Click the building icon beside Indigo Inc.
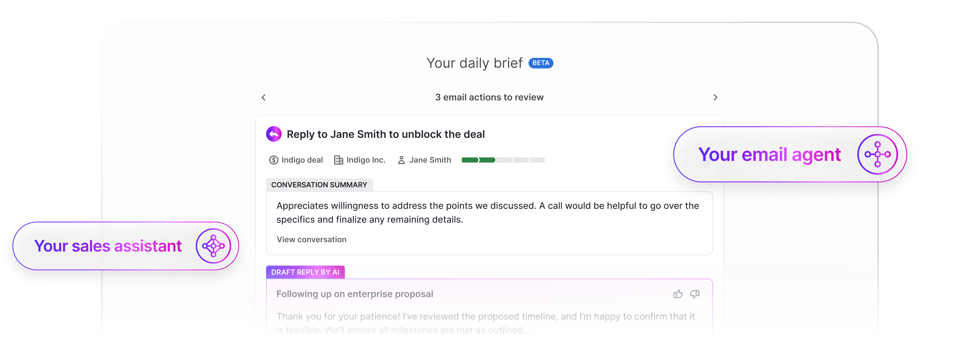This screenshot has height=342, width=980. [x=338, y=160]
